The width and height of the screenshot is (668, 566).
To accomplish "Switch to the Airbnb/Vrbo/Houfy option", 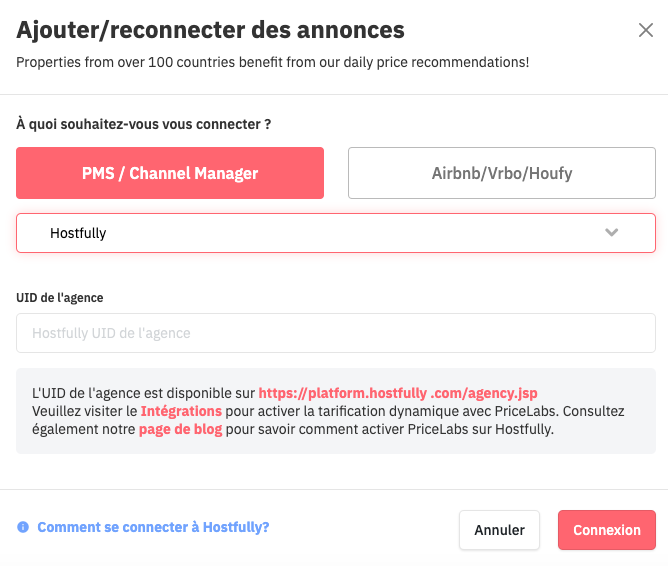I will [502, 173].
